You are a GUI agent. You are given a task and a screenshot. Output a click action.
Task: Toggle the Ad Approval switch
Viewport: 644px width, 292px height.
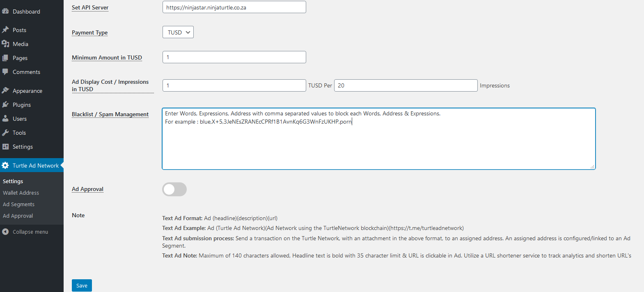click(174, 189)
